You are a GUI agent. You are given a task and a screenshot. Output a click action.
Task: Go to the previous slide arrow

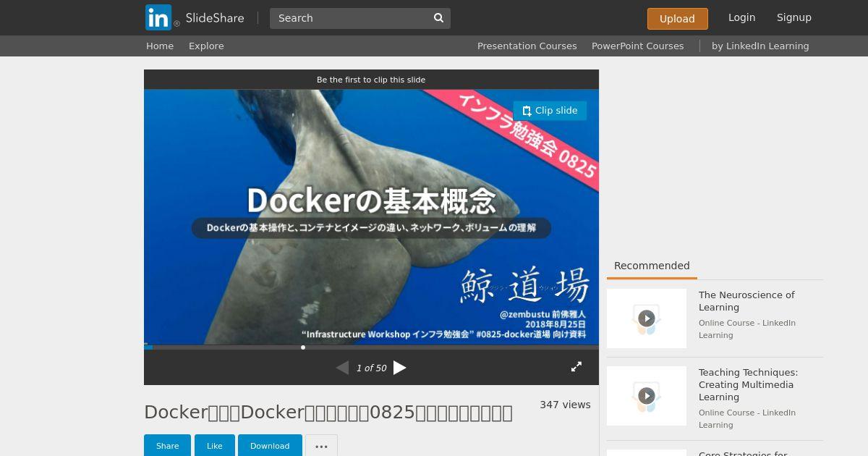tap(342, 368)
